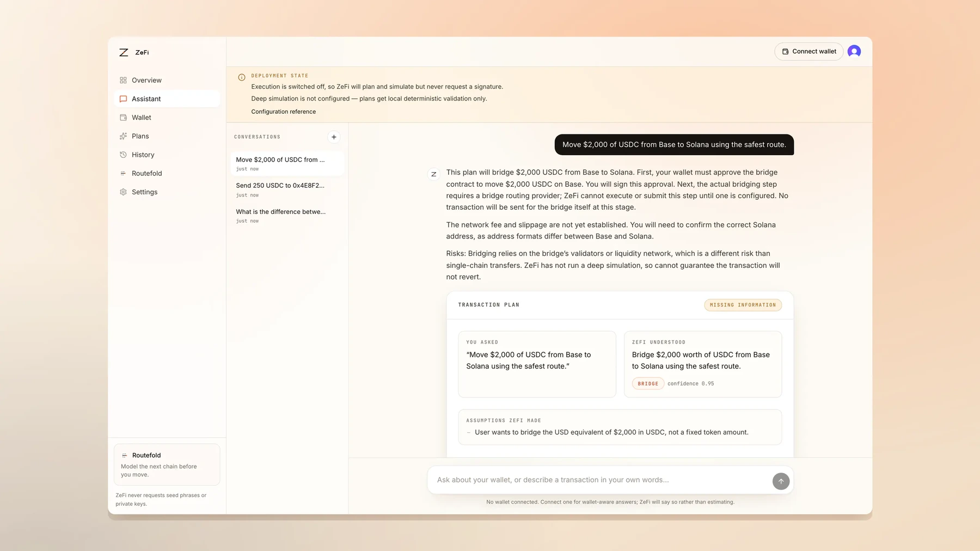Image resolution: width=980 pixels, height=551 pixels.
Task: Select the Wallet sidebar icon
Action: tap(123, 118)
